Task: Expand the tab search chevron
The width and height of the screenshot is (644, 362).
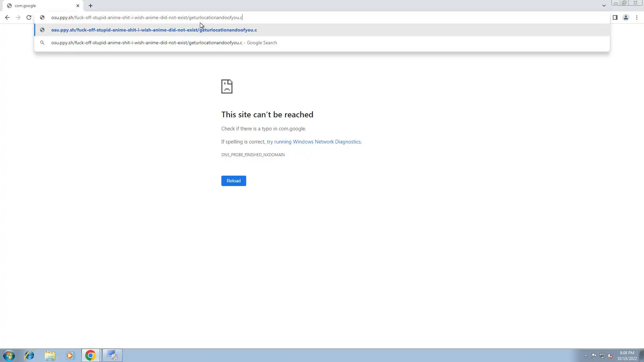Action: 604,6
